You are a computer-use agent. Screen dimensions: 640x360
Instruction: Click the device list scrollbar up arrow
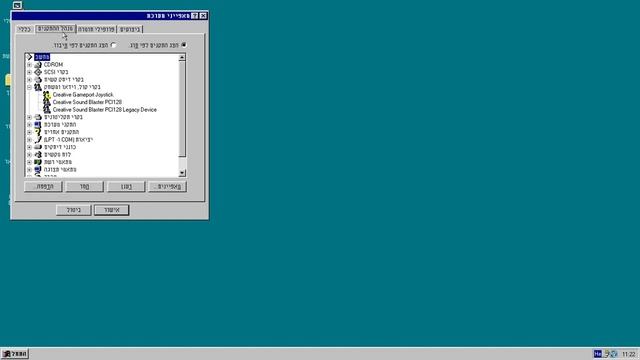182,58
